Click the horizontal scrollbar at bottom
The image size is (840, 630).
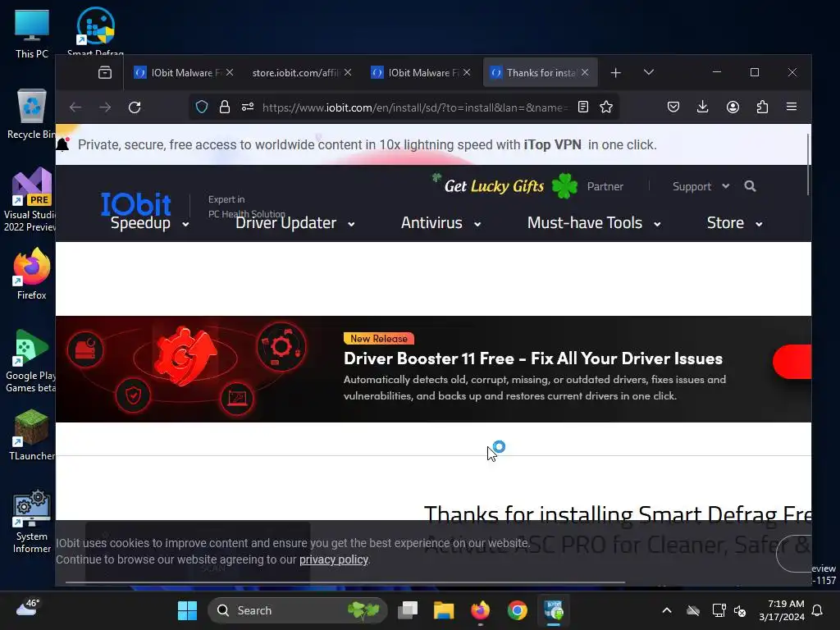(345, 582)
